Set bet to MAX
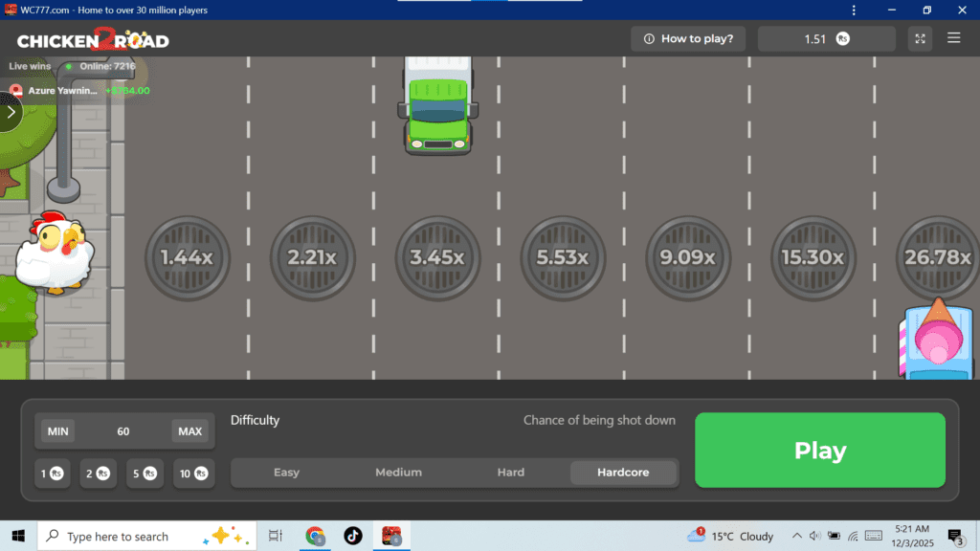The image size is (980, 551). point(190,431)
